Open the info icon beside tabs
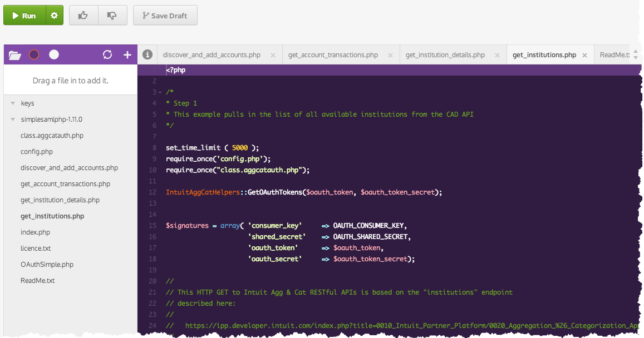Viewport: 644px width, 338px height. 148,54
